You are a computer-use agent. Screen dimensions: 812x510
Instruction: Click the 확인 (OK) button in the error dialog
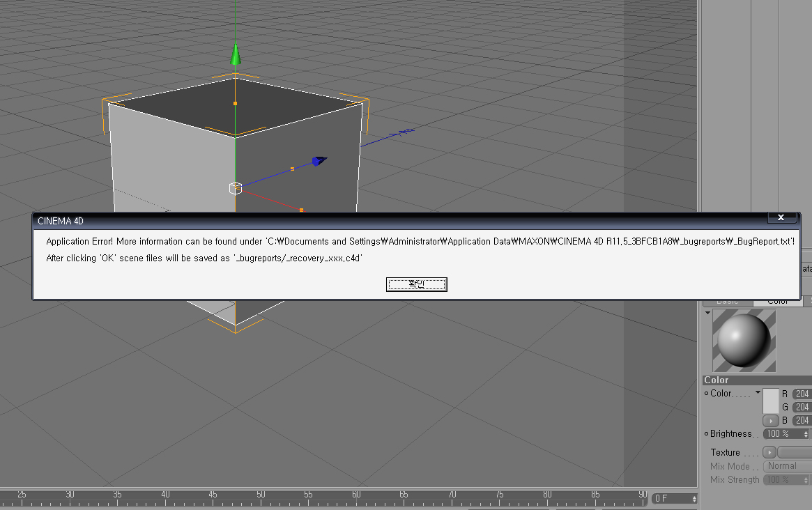click(416, 284)
